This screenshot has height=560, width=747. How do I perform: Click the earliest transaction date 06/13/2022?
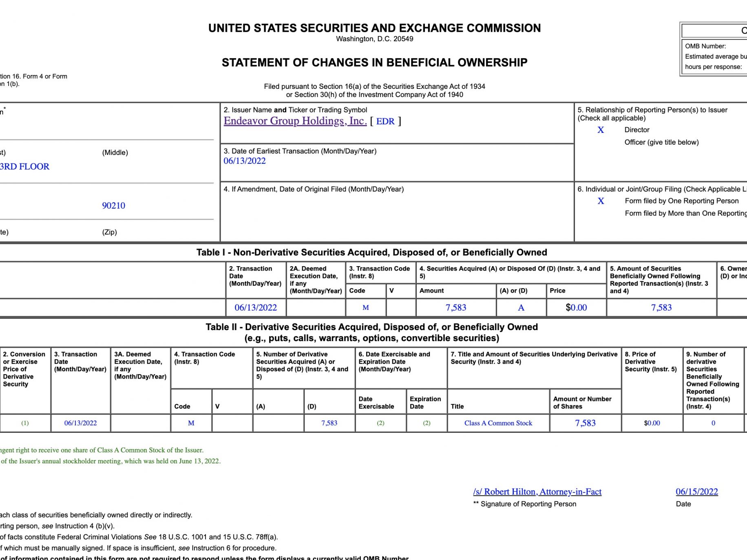tap(245, 161)
